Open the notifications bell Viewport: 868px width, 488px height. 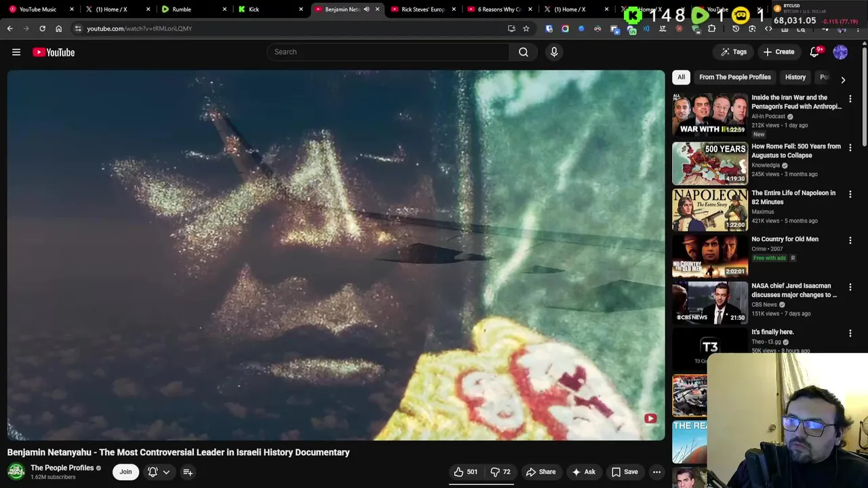pos(815,52)
